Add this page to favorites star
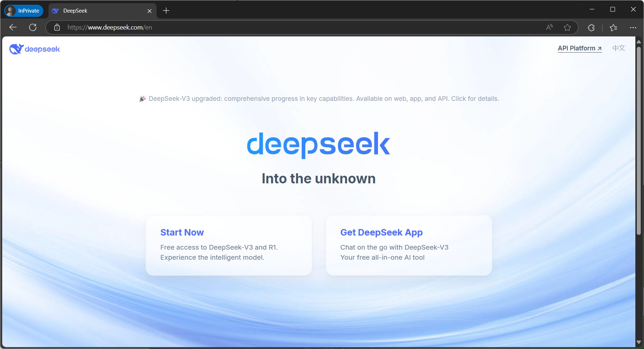 coord(567,27)
